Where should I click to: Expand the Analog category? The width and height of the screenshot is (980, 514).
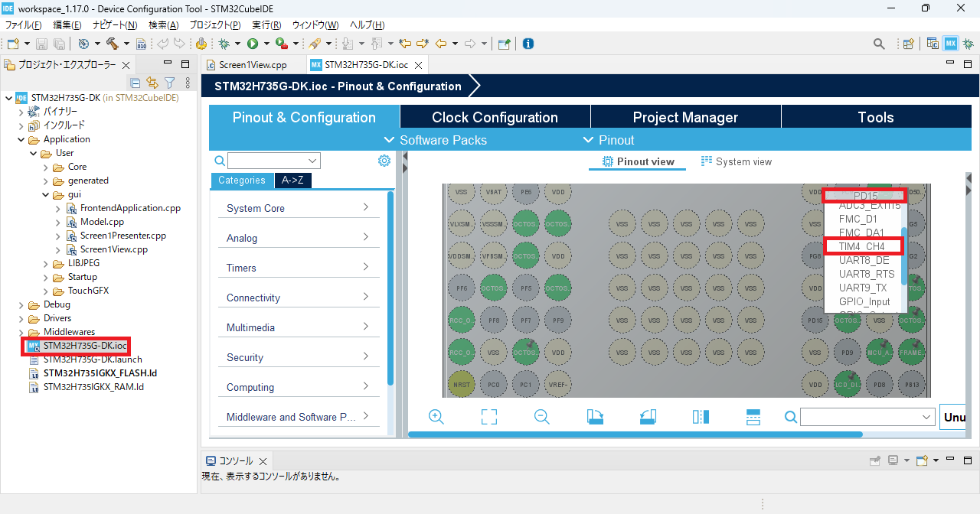tap(298, 238)
